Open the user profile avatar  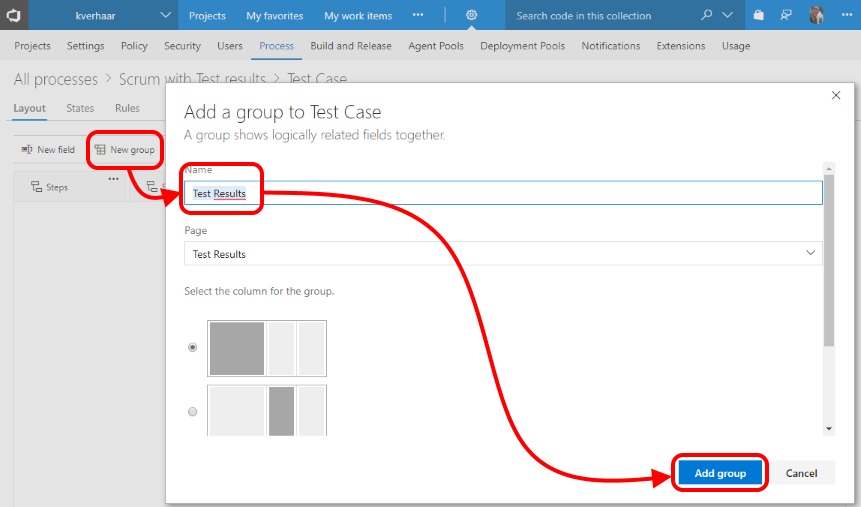click(817, 15)
